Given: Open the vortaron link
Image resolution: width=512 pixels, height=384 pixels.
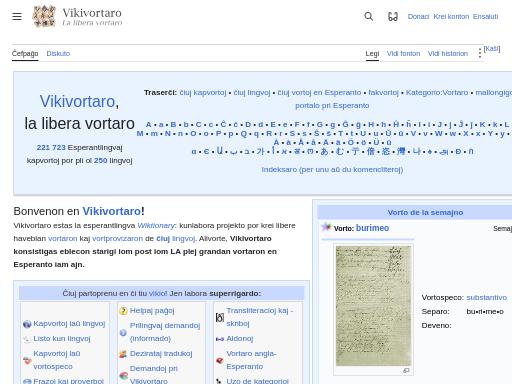Looking at the screenshot, I should [x=63, y=239].
